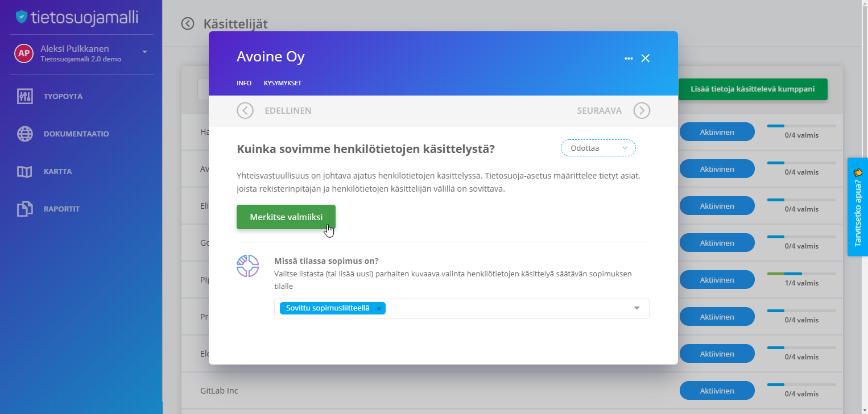The image size is (868, 414).
Task: Expand the Aleksi Pulkkanen account dropdown arrow
Action: (144, 52)
